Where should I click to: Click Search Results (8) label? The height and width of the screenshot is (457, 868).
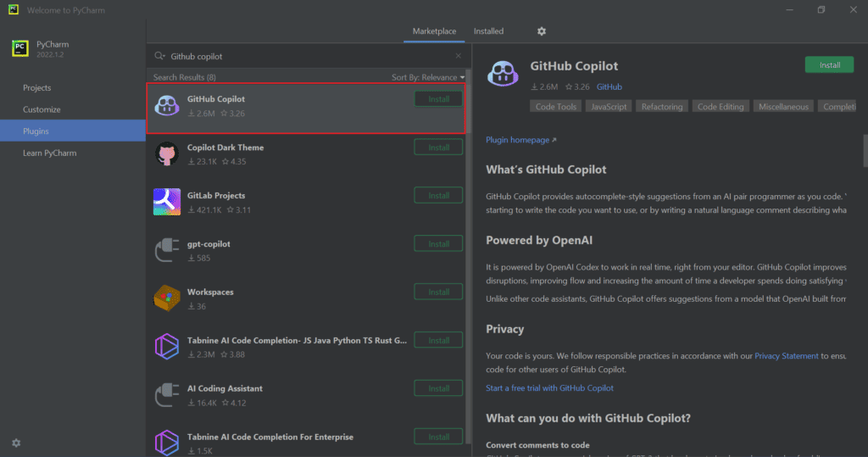pos(184,77)
